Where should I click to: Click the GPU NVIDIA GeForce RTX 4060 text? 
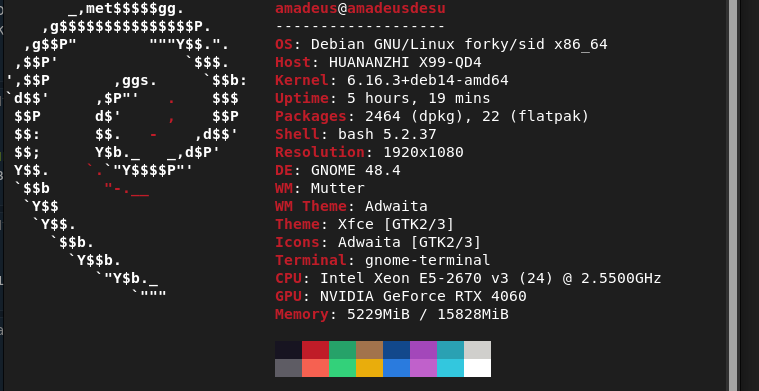click(x=401, y=296)
